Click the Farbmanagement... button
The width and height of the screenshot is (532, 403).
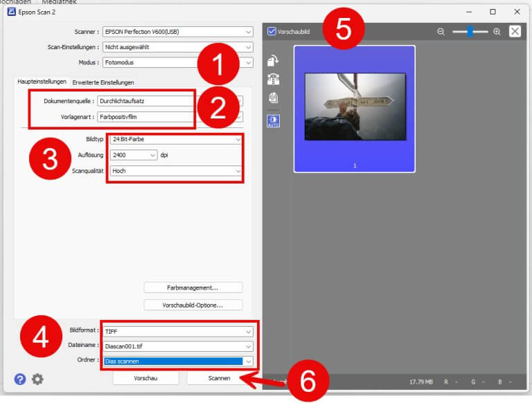[x=193, y=287]
